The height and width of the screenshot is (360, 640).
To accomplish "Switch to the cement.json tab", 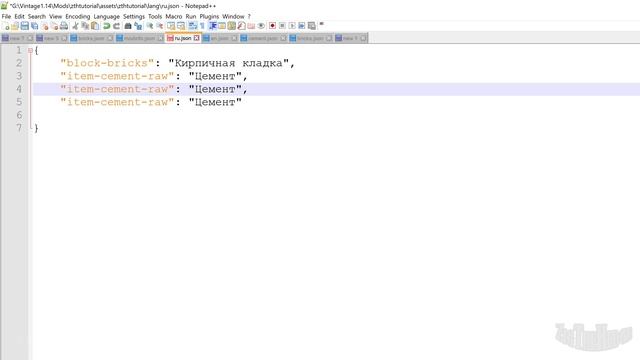I will (263, 38).
